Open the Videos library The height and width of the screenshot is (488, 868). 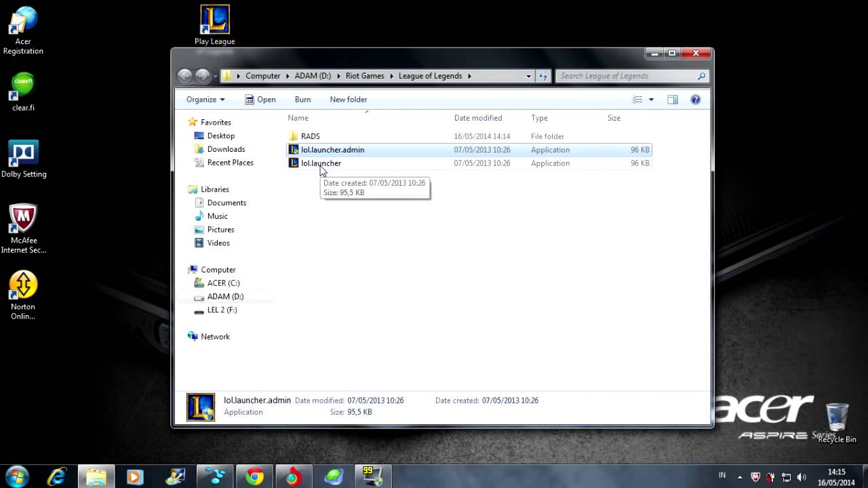(218, 243)
